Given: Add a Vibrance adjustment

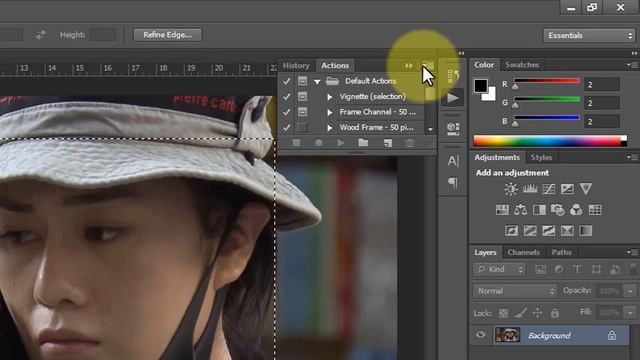Looking at the screenshot, I should [586, 189].
